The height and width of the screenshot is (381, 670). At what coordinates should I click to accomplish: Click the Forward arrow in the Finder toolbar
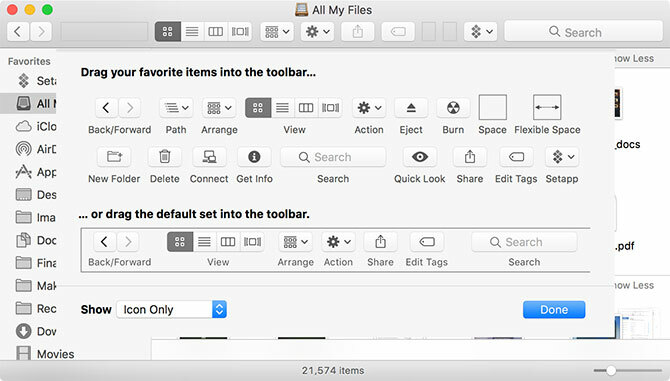coord(41,32)
